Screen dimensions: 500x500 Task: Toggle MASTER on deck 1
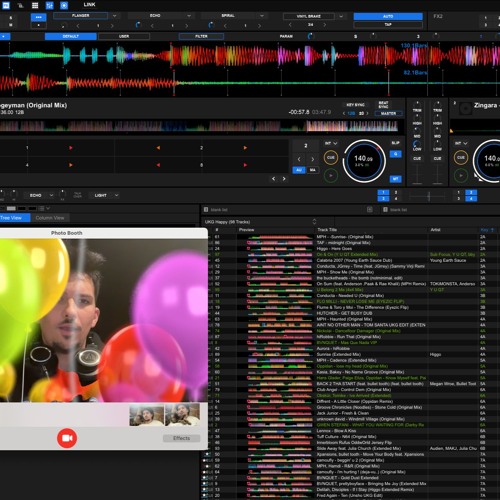[x=388, y=113]
